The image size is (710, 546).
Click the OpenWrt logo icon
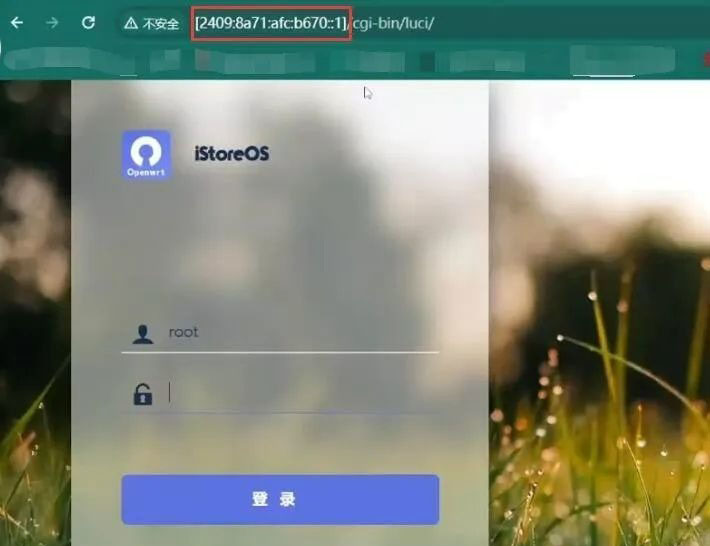[146, 155]
